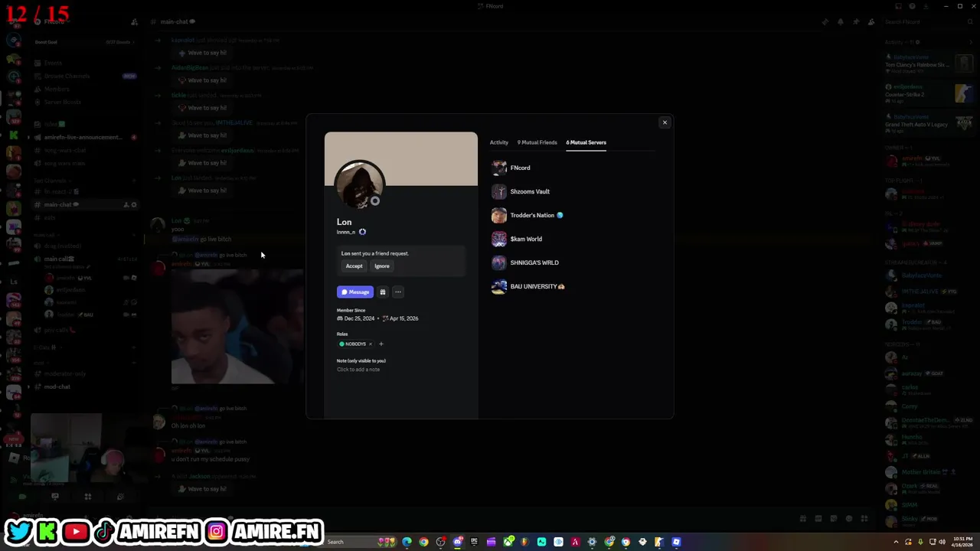The height and width of the screenshot is (551, 980).
Task: Accept Lon's friend request
Action: (x=354, y=266)
